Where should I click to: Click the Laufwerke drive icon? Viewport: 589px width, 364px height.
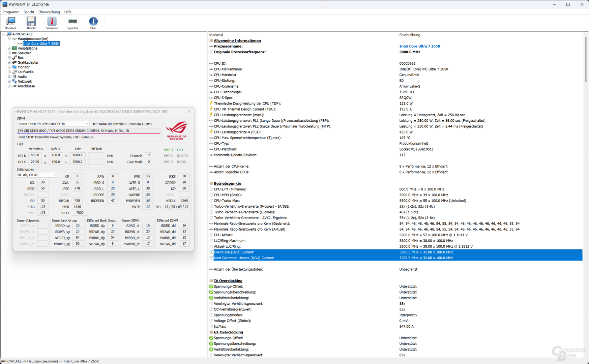pos(14,72)
